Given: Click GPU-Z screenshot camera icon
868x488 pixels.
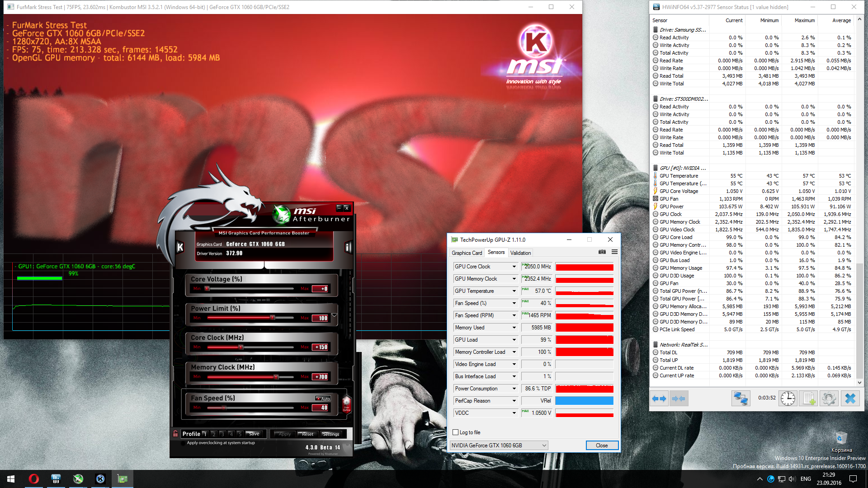Looking at the screenshot, I should point(602,252).
